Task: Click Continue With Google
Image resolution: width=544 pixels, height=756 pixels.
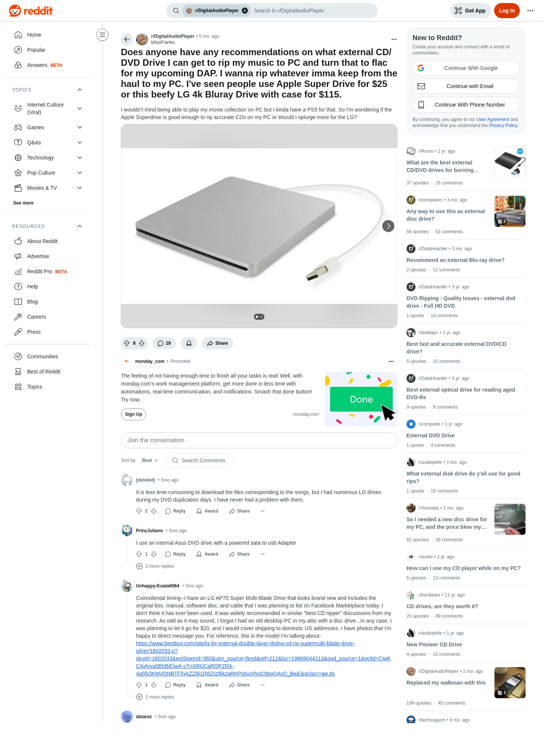Action: [x=466, y=68]
